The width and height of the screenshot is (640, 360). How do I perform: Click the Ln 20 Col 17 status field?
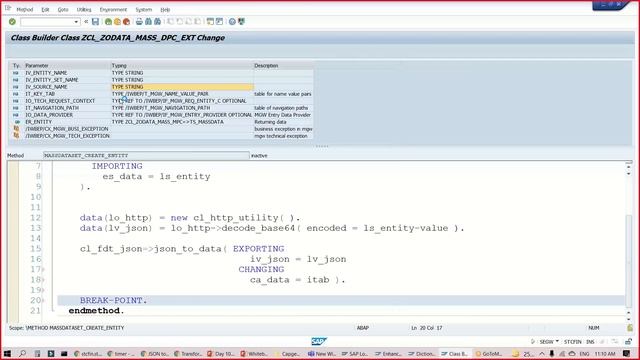427,328
